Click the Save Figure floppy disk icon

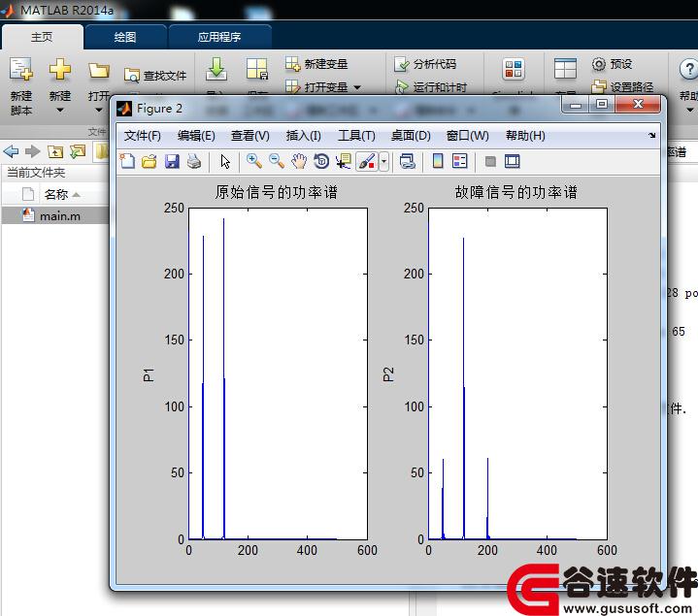pos(172,161)
